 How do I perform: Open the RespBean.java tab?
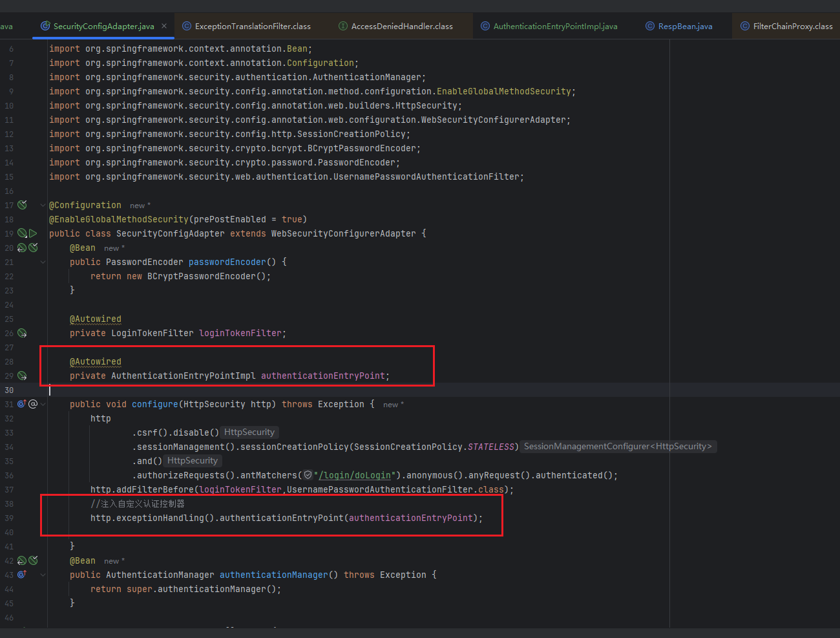tap(678, 27)
